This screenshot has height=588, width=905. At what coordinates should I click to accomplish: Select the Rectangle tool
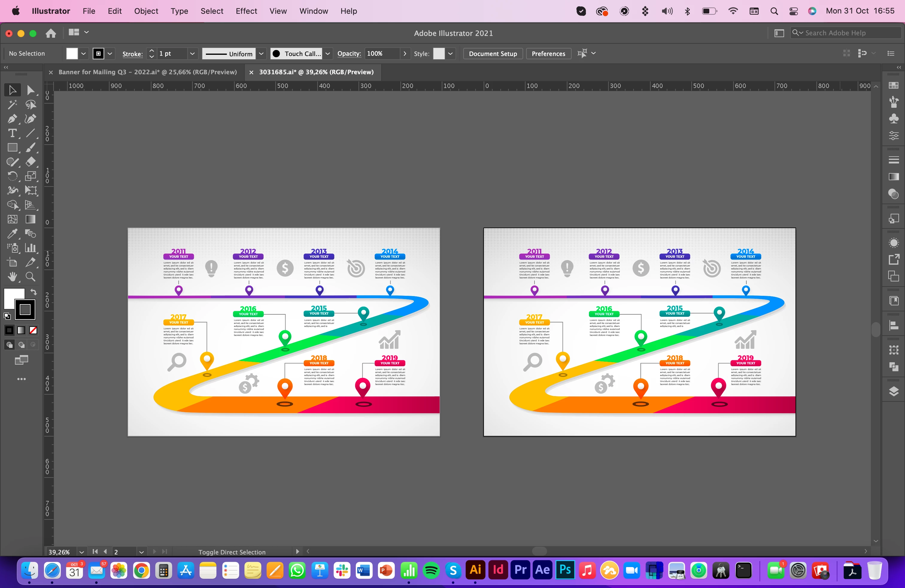(x=12, y=148)
